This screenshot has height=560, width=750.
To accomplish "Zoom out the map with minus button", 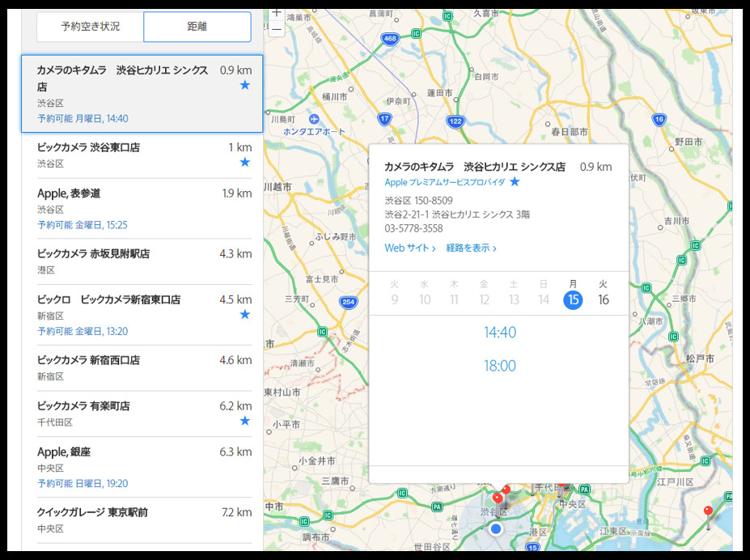I will pyautogui.click(x=277, y=29).
